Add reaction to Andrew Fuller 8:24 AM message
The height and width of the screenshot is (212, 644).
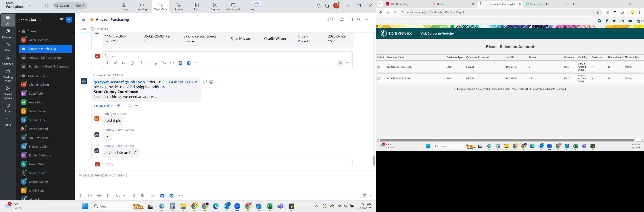coord(211,82)
